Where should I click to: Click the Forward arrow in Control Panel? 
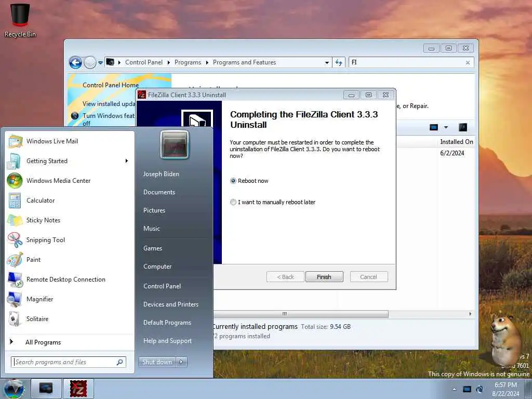pyautogui.click(x=90, y=62)
